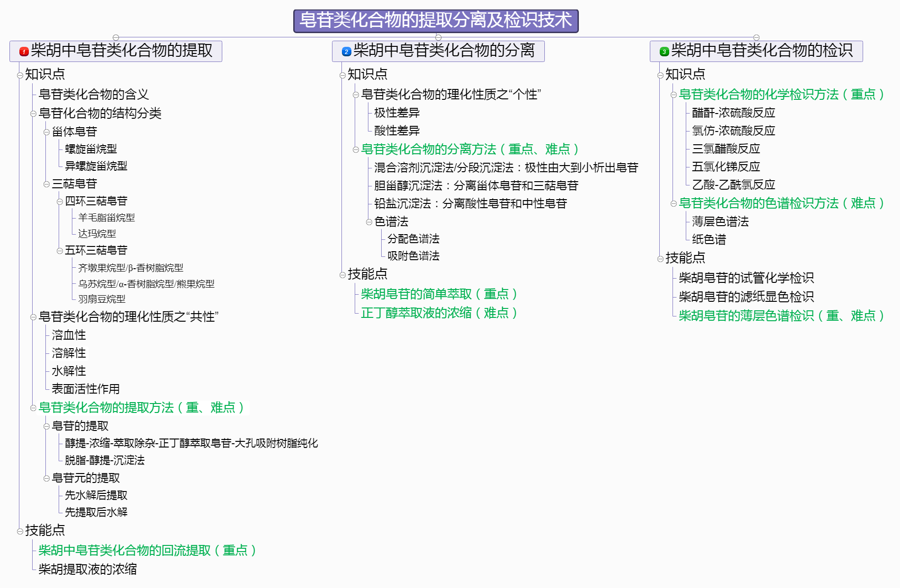The height and width of the screenshot is (588, 900).
Task: Collapse the 皂苷化合物的结构分类 node
Action: click(x=33, y=114)
